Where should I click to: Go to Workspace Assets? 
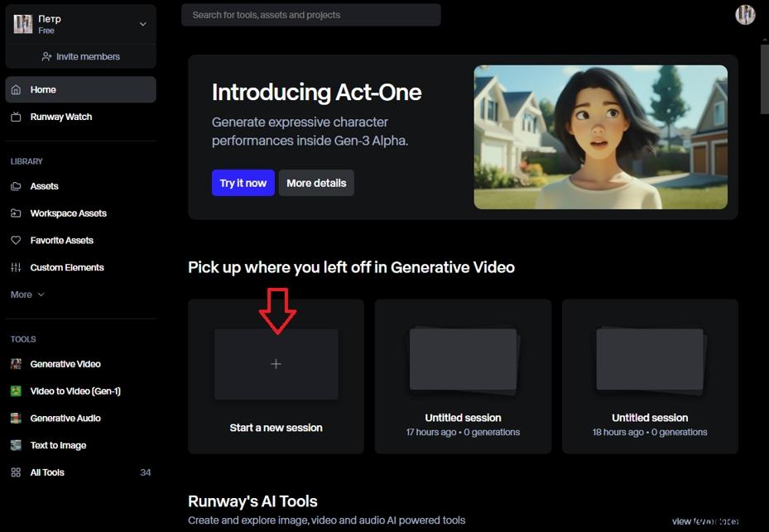[81, 213]
